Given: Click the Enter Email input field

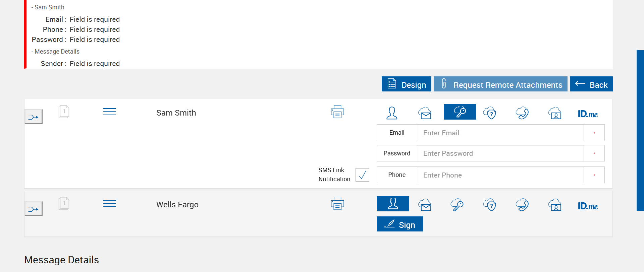Looking at the screenshot, I should tap(500, 133).
